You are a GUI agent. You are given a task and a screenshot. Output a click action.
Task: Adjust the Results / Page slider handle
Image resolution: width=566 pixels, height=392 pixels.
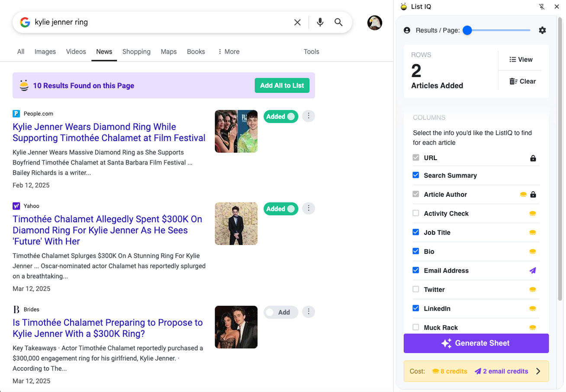click(x=467, y=30)
